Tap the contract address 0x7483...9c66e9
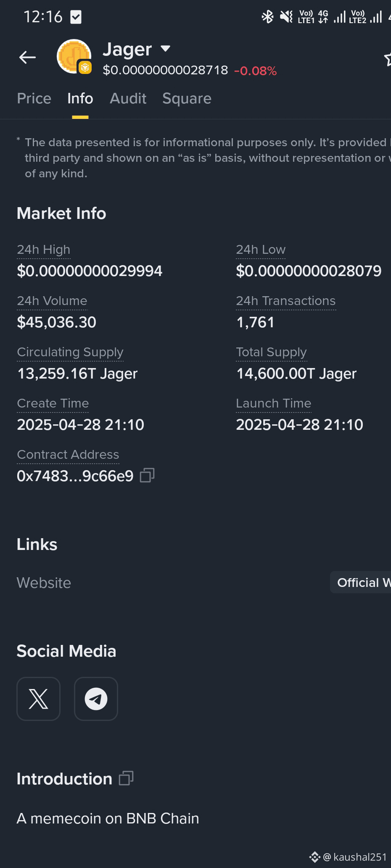This screenshot has width=391, height=868. click(75, 476)
